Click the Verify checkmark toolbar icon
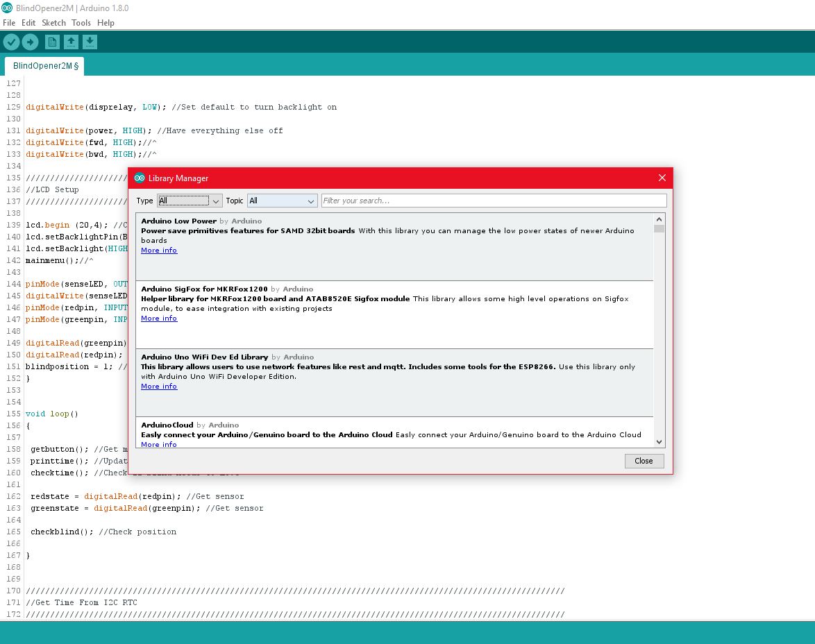This screenshot has height=644, width=815. [x=11, y=42]
